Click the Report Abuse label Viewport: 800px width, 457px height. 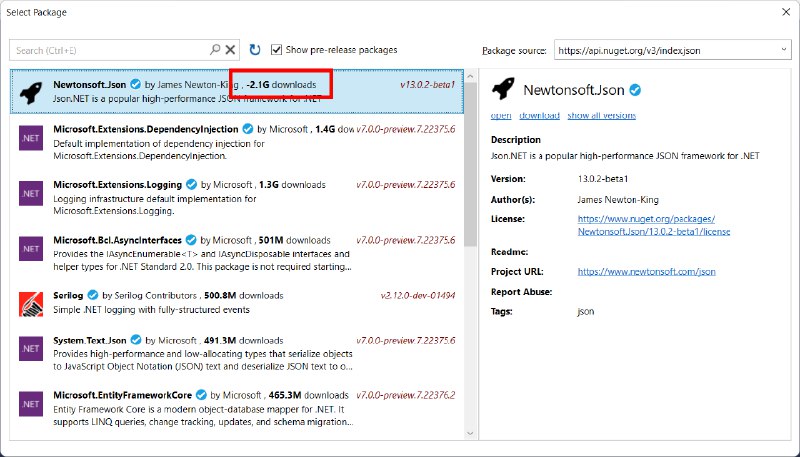(521, 292)
